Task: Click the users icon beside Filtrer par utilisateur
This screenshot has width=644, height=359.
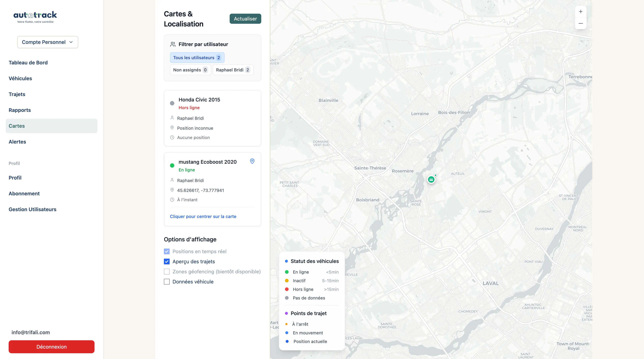Action: point(173,44)
